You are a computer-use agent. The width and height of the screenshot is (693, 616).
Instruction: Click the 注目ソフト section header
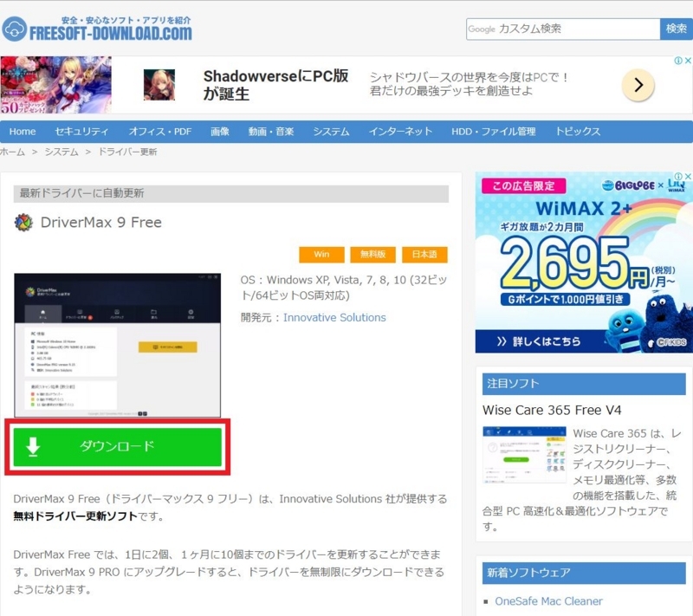(584, 384)
